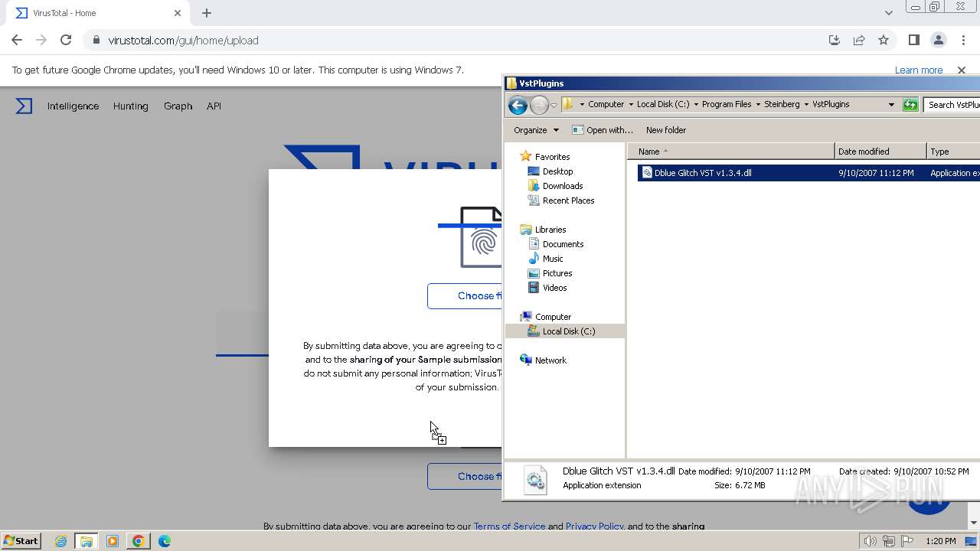The width and height of the screenshot is (980, 551).
Task: Open the Hunting menu on VirusTotal
Action: (130, 106)
